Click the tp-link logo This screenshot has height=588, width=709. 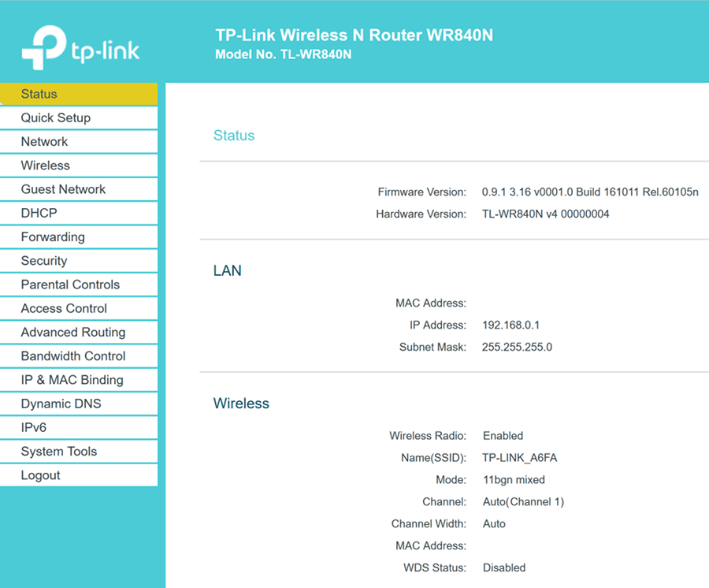[80, 47]
